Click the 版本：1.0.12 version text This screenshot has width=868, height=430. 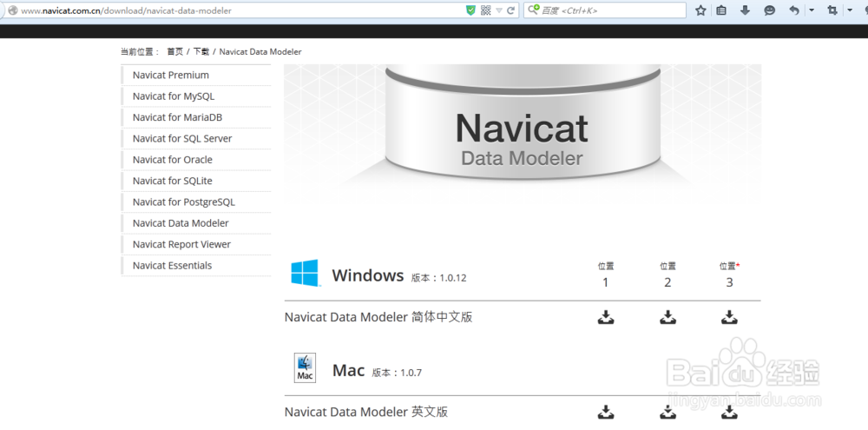[439, 278]
